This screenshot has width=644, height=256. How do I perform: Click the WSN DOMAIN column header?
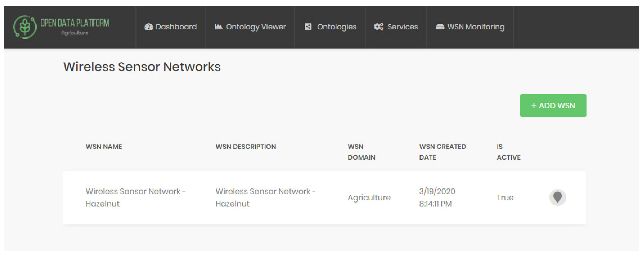click(361, 152)
